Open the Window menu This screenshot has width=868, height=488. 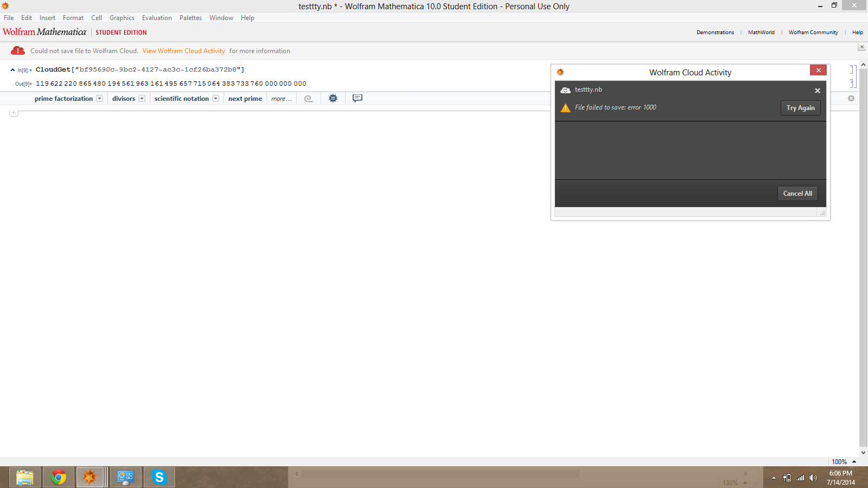[x=221, y=18]
